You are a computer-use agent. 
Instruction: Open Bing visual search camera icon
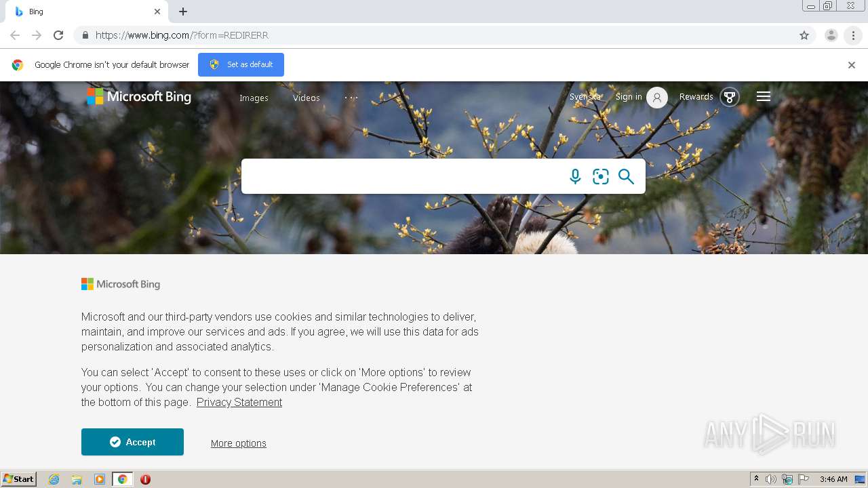coord(601,176)
